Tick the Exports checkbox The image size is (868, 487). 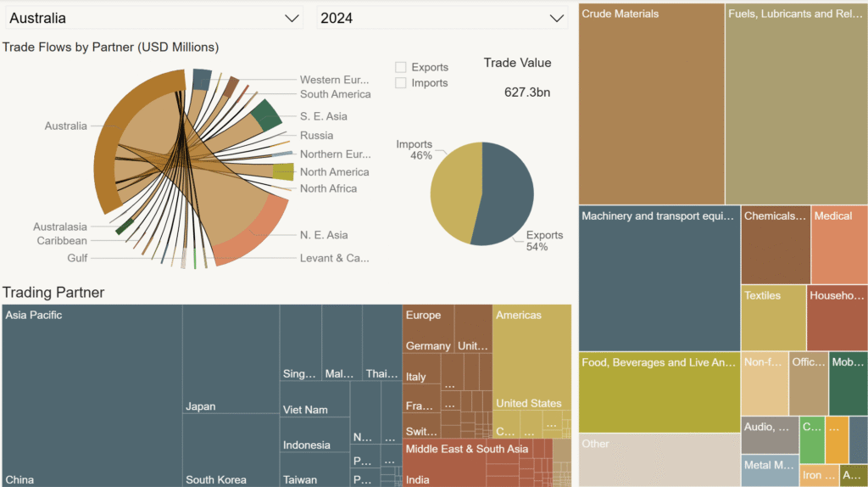click(x=401, y=67)
